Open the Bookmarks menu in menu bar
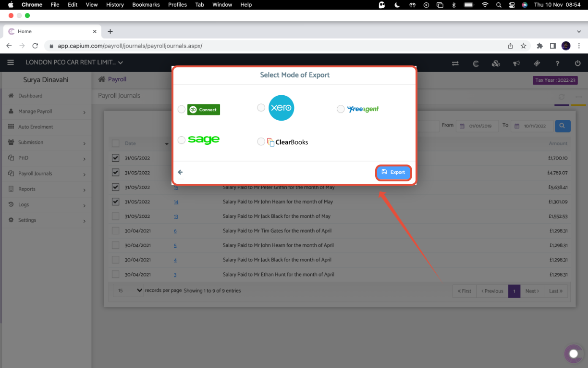Viewport: 588px width, 368px height. [147, 4]
